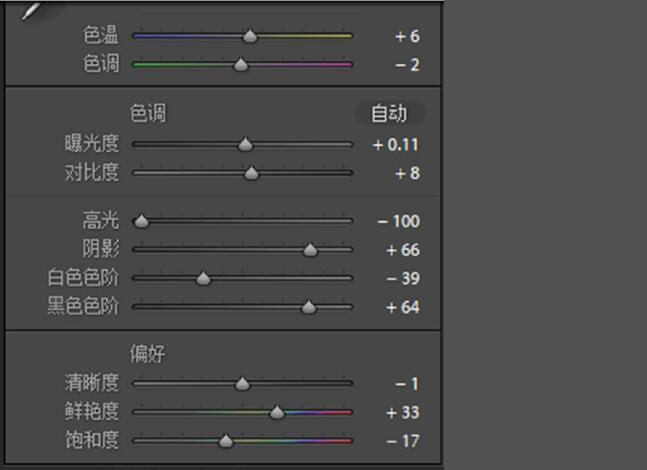
Task: Click the 鲜艳度 label text
Action: pyautogui.click(x=92, y=411)
